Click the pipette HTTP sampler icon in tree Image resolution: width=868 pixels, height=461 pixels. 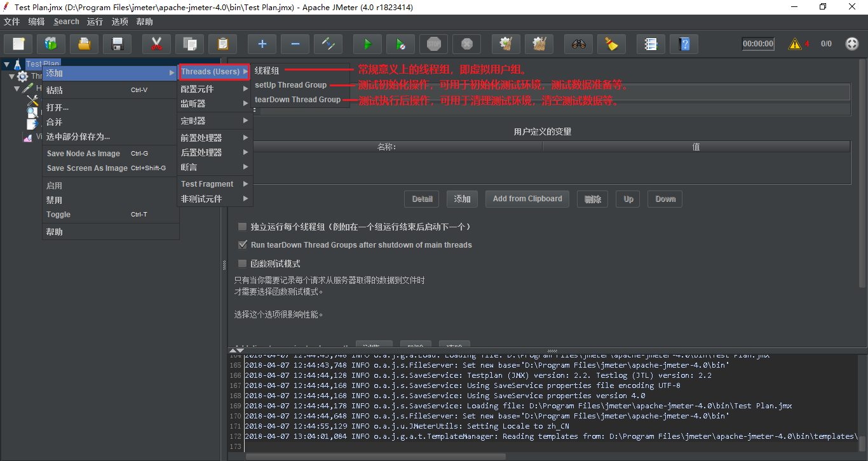pyautogui.click(x=29, y=88)
